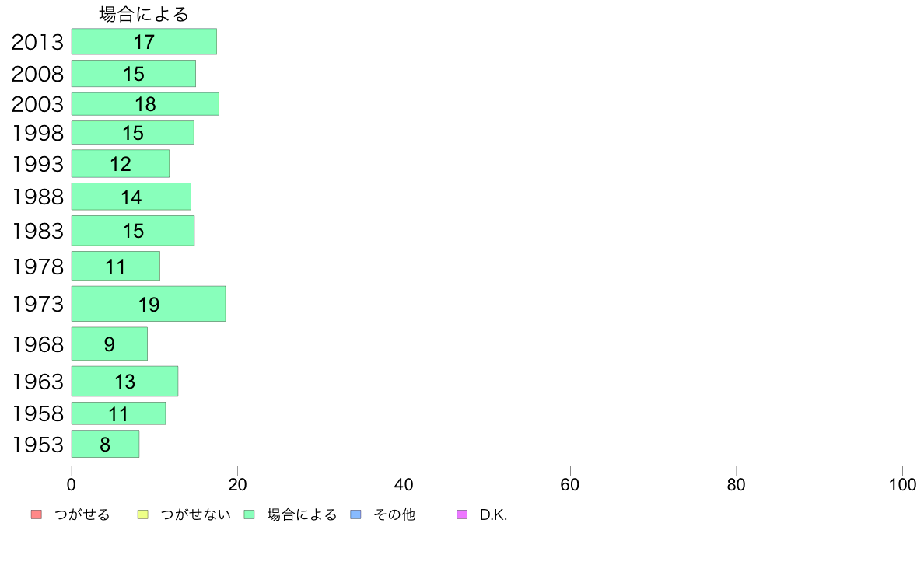924x572 pixels.
Task: Click the red つがせる legend swatch
Action: pos(37,514)
